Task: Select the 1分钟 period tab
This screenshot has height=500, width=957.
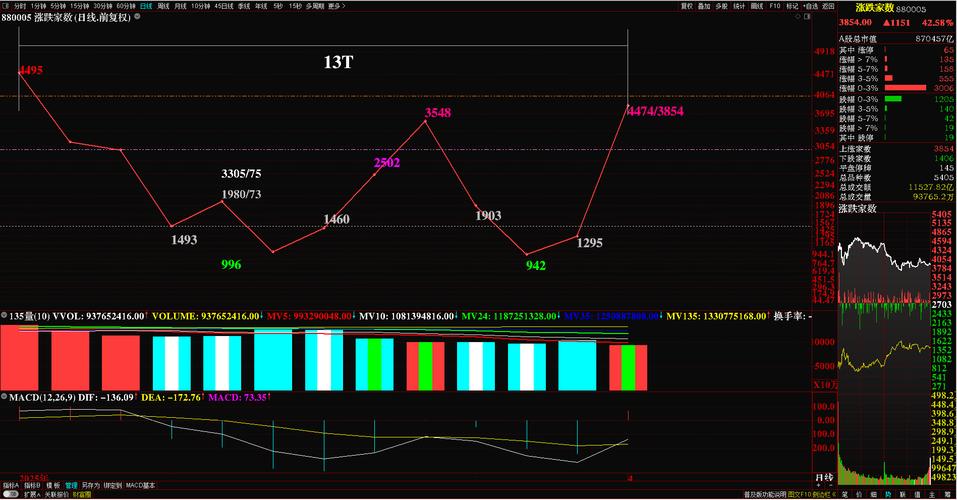Action: [x=38, y=5]
